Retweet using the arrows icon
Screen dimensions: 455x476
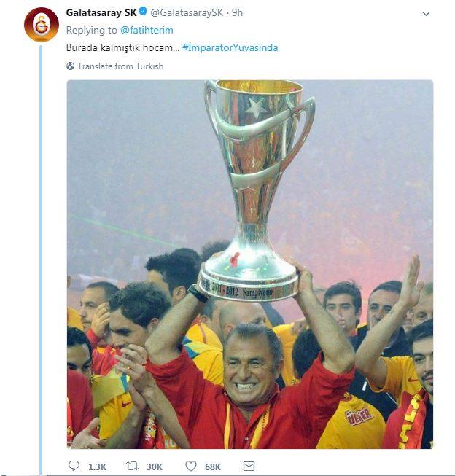(132, 465)
